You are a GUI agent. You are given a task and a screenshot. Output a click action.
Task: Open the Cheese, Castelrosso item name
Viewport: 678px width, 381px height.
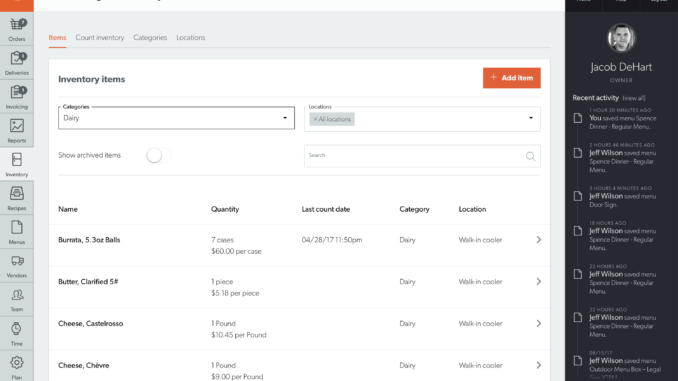point(91,323)
